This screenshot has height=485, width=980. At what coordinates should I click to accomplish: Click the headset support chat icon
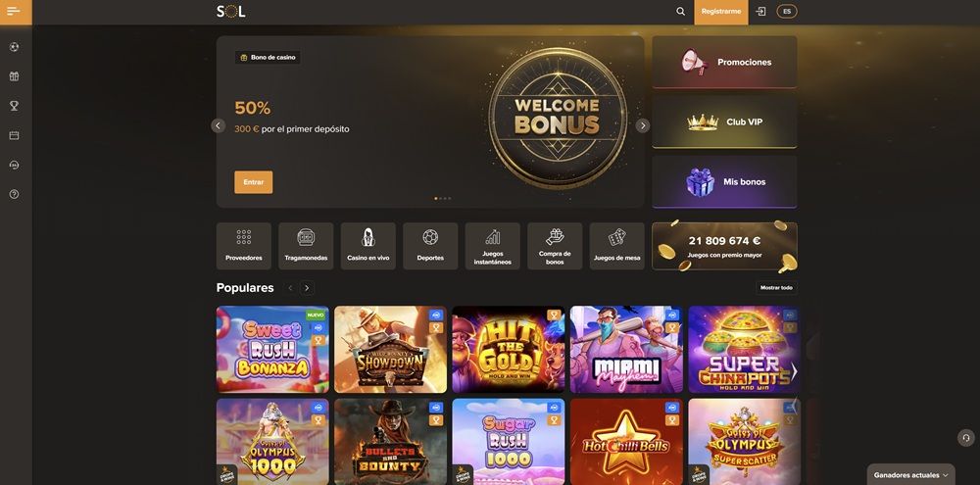pos(966,438)
